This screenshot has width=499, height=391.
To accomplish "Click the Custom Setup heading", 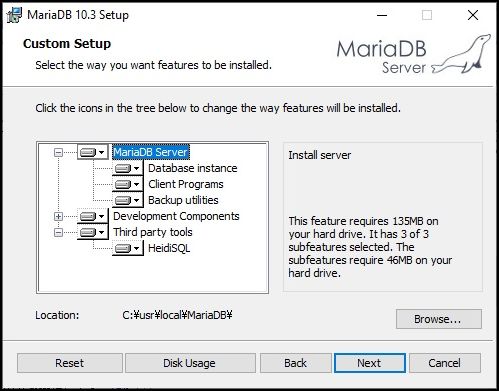I will (67, 44).
